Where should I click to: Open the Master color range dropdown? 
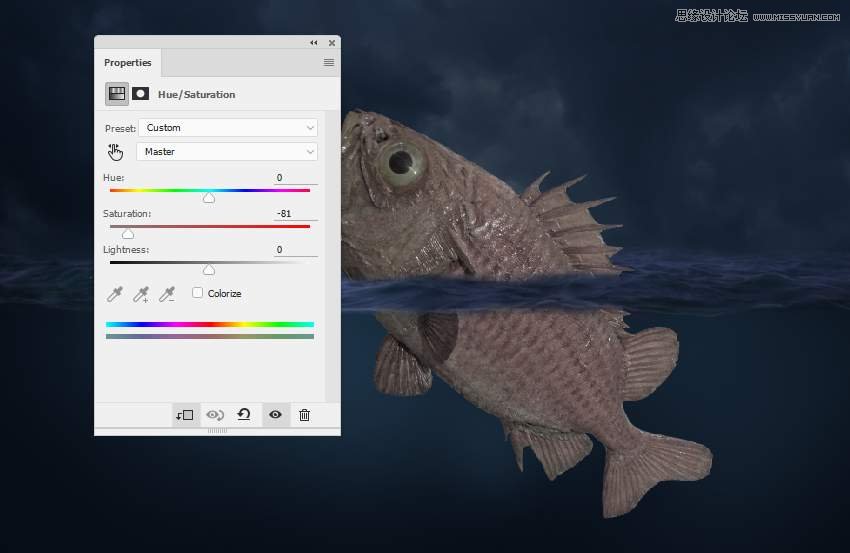(x=227, y=152)
